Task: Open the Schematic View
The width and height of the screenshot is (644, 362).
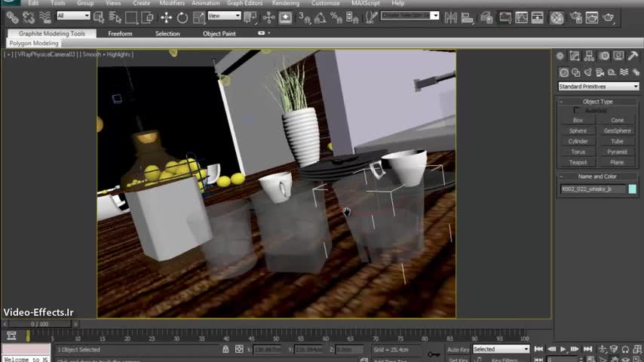Action: point(537,17)
